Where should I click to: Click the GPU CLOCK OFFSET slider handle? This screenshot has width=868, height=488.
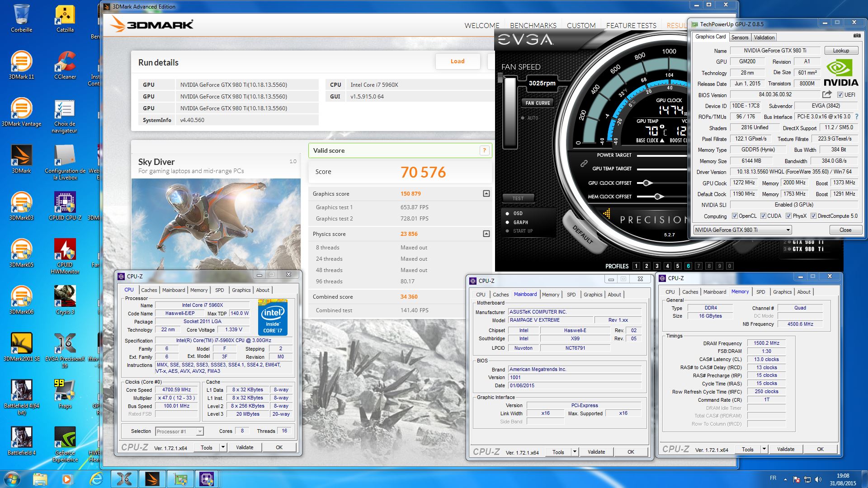[647, 183]
